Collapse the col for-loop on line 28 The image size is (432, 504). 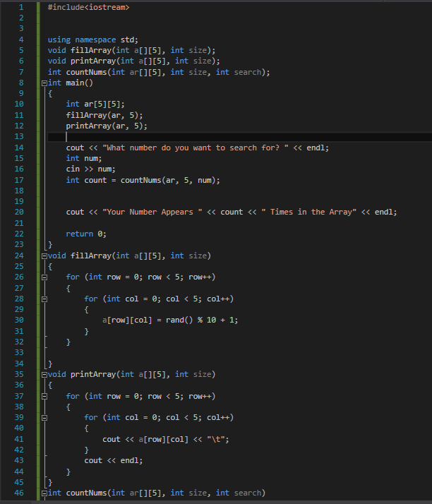(44, 299)
